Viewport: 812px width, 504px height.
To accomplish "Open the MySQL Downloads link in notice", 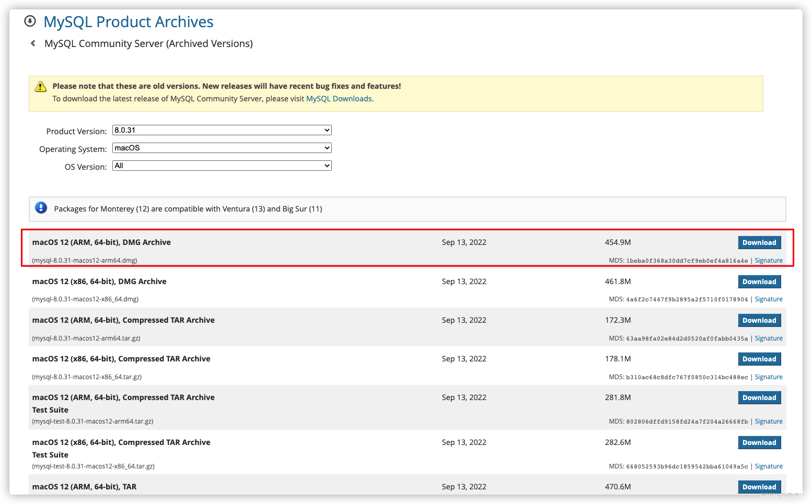I will 339,99.
